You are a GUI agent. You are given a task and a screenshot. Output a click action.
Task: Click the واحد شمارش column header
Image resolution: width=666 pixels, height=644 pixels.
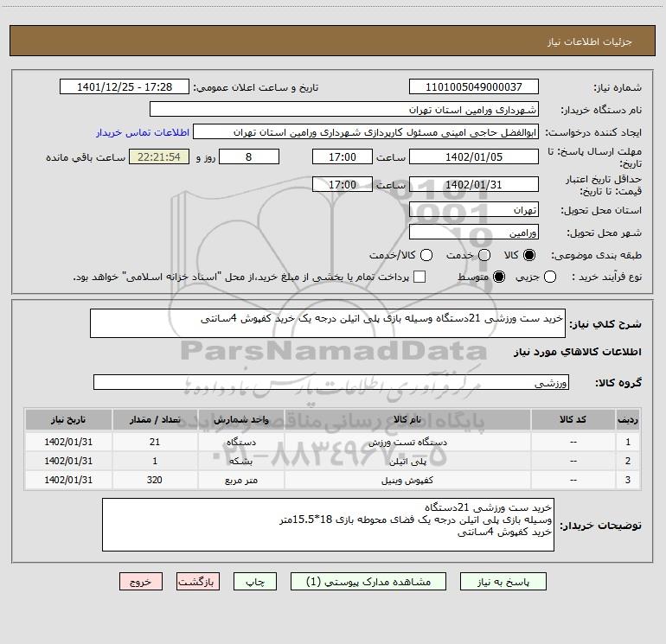tap(240, 420)
